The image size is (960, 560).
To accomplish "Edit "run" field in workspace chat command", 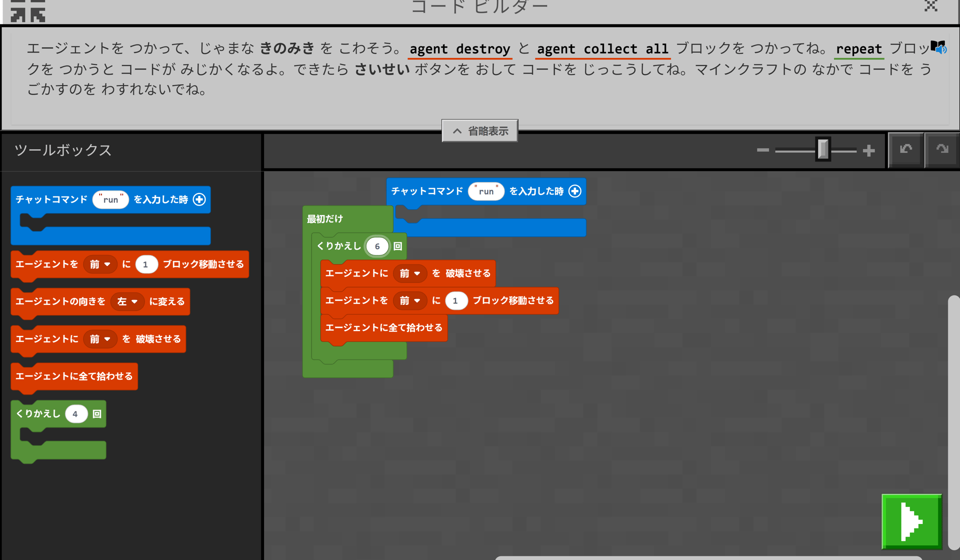I will 486,191.
